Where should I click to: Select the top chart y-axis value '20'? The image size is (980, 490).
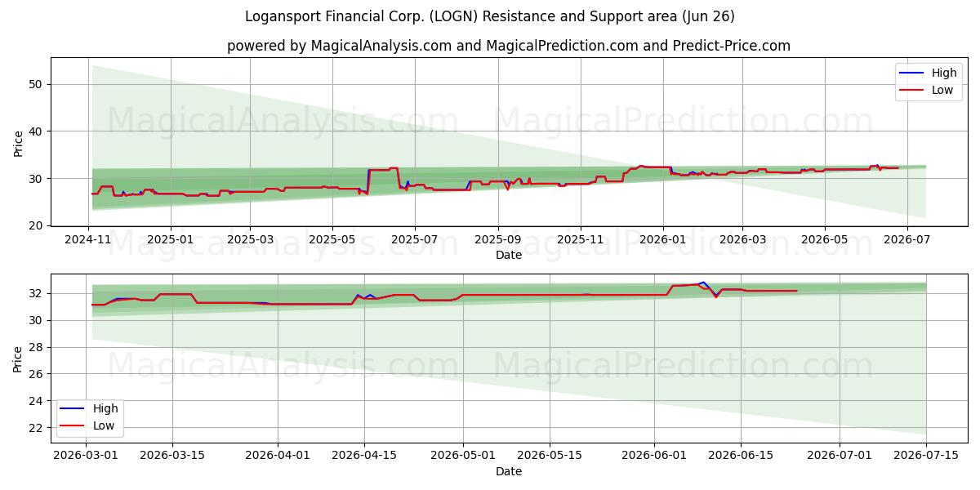pos(37,225)
